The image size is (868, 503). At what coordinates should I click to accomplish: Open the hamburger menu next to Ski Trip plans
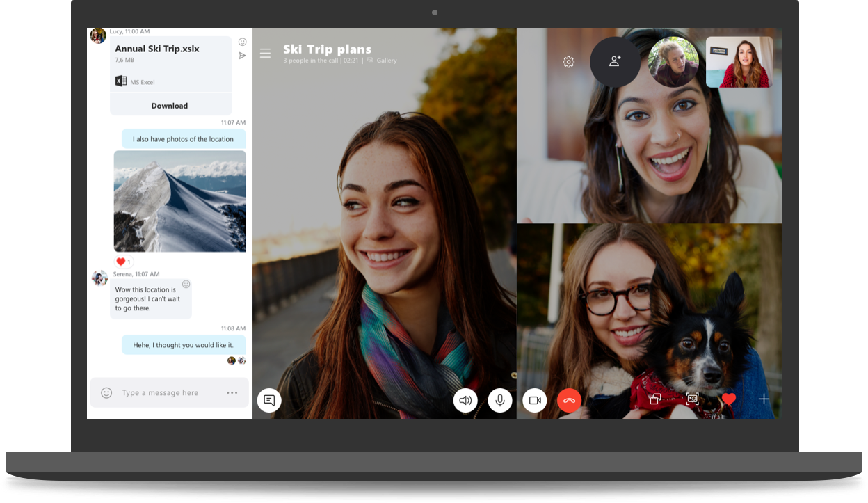pyautogui.click(x=265, y=53)
